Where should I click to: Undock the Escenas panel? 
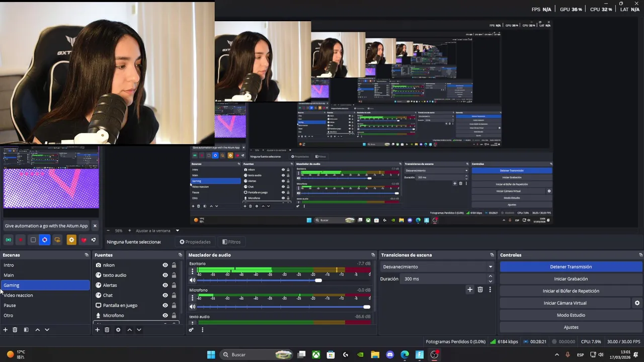click(87, 255)
